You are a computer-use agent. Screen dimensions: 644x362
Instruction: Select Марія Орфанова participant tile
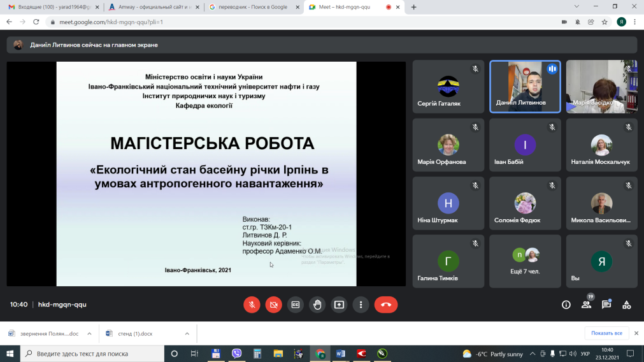click(x=448, y=145)
